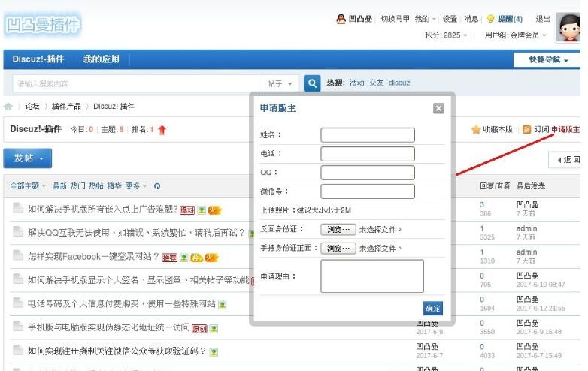Click the QQ penguin icon beside username
The image size is (588, 371).
(341, 19)
